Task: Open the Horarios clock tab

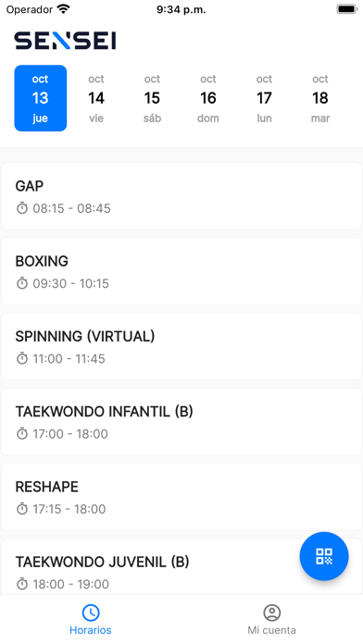Action: click(x=91, y=619)
